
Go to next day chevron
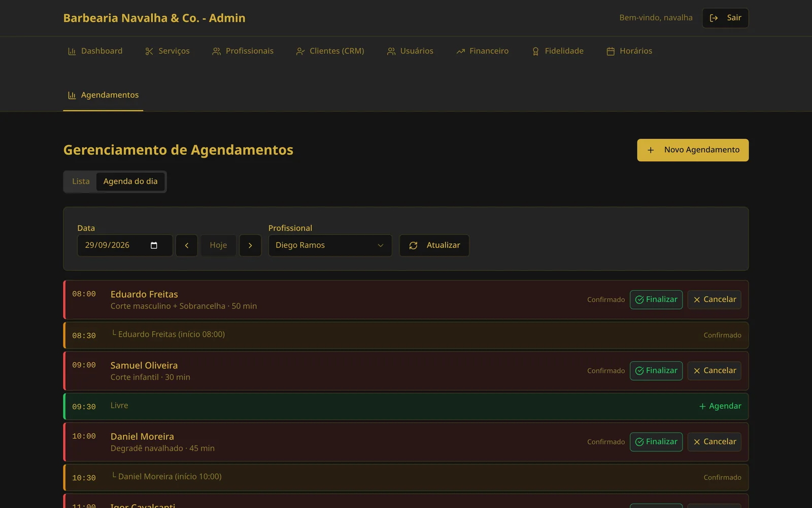[250, 245]
